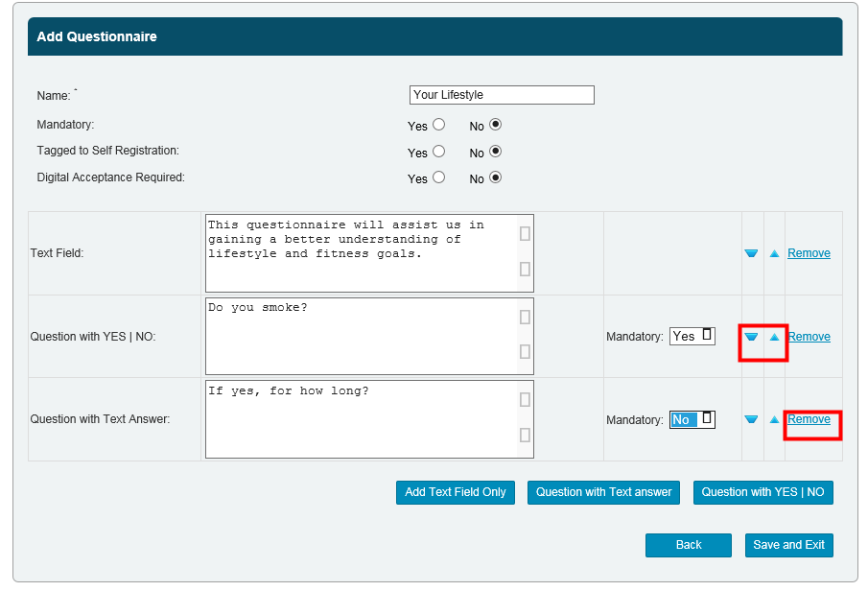Click Add Text Field Only button
This screenshot has height=591, width=868.
[x=456, y=492]
